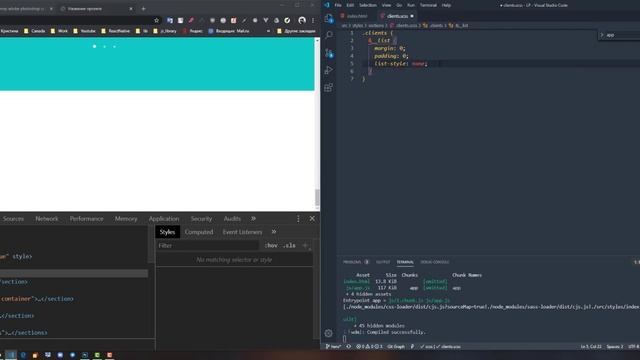Open the Go menu
Screen dimensions: 640x360
click(399, 5)
